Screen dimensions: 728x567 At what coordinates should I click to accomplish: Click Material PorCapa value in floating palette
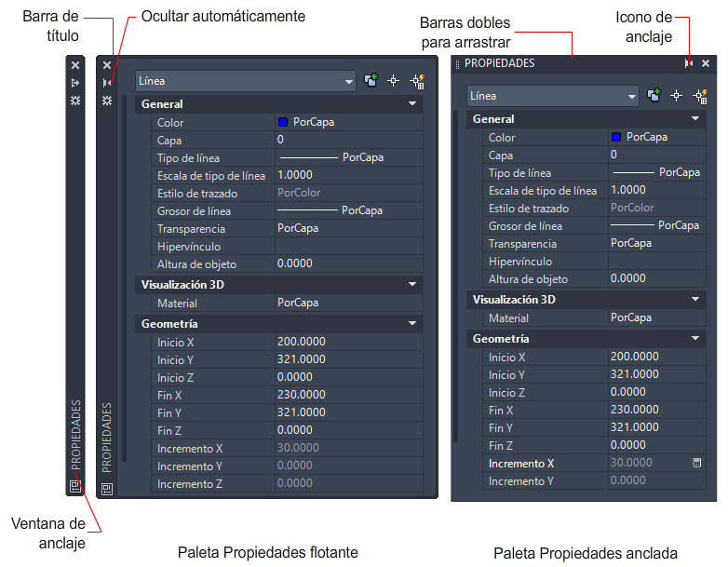(x=349, y=303)
